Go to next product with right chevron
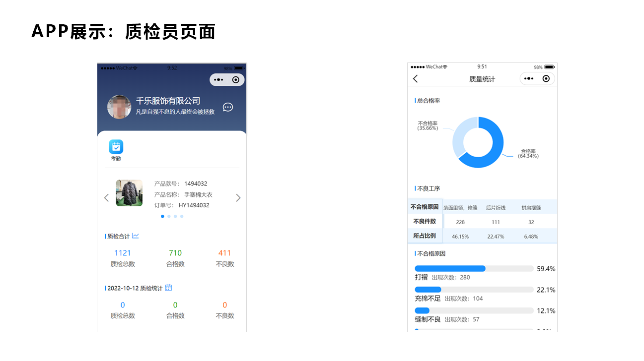Screen dimensions: 644x361 [238, 198]
